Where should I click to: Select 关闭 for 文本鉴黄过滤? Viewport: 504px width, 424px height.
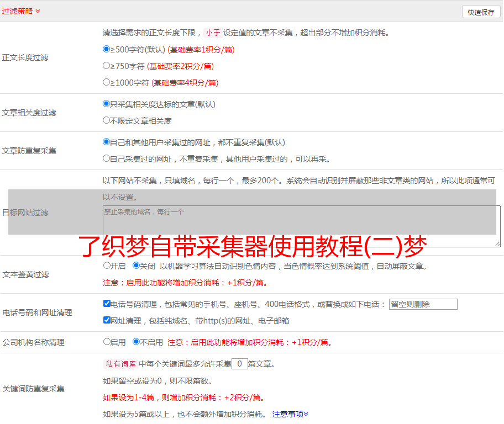[136, 266]
